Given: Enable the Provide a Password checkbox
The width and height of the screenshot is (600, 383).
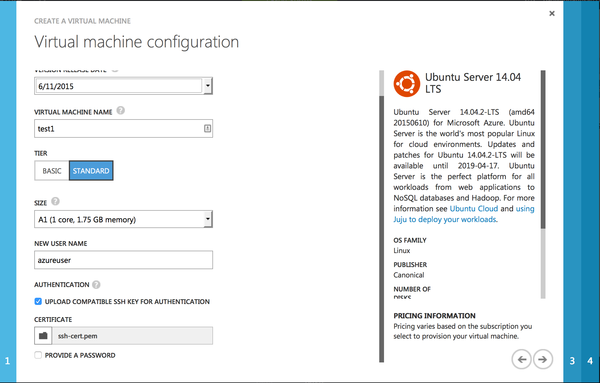Looking at the screenshot, I should pyautogui.click(x=38, y=355).
